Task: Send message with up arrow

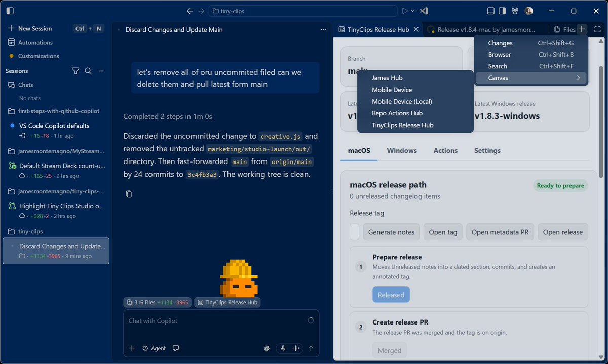Action: point(311,348)
